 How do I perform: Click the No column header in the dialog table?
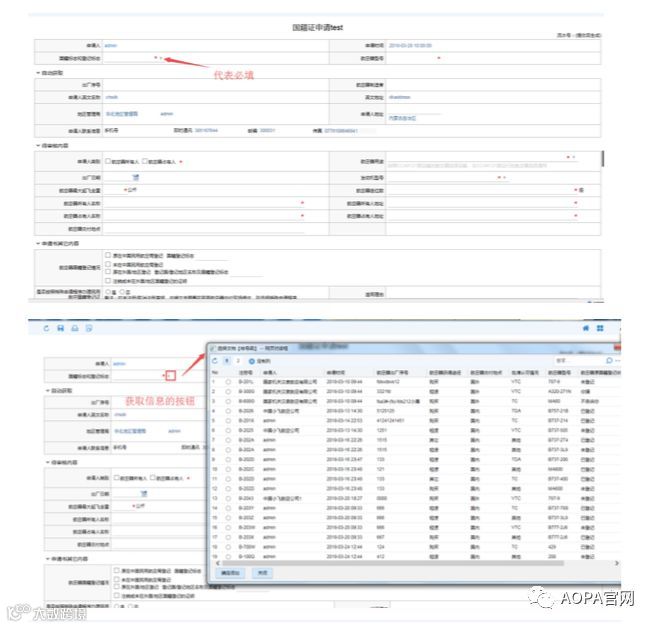(215, 372)
